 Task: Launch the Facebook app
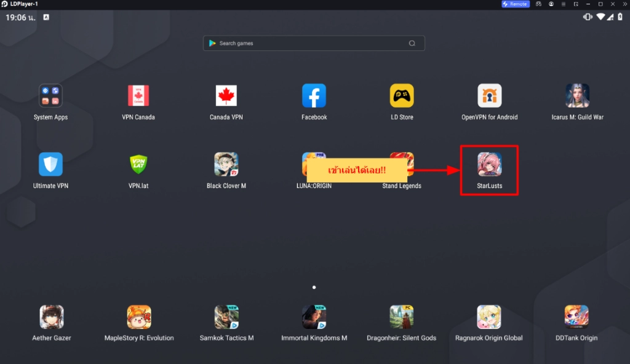pyautogui.click(x=314, y=96)
